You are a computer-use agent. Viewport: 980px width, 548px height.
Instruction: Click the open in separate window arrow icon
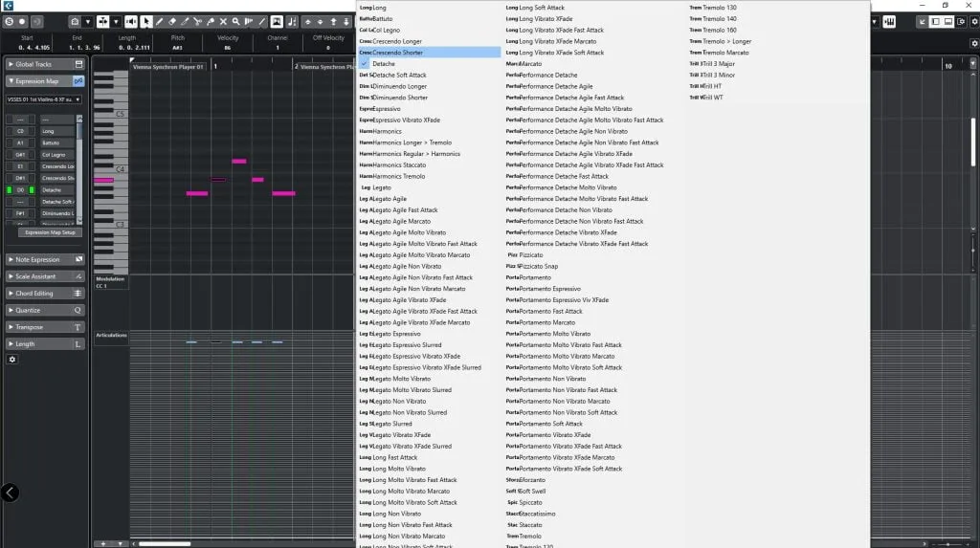pyautogui.click(x=922, y=21)
